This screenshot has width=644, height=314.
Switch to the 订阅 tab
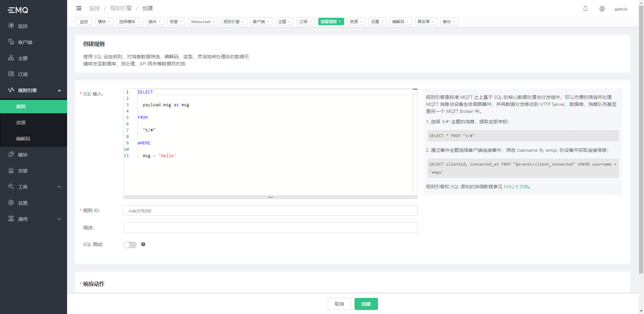click(306, 21)
